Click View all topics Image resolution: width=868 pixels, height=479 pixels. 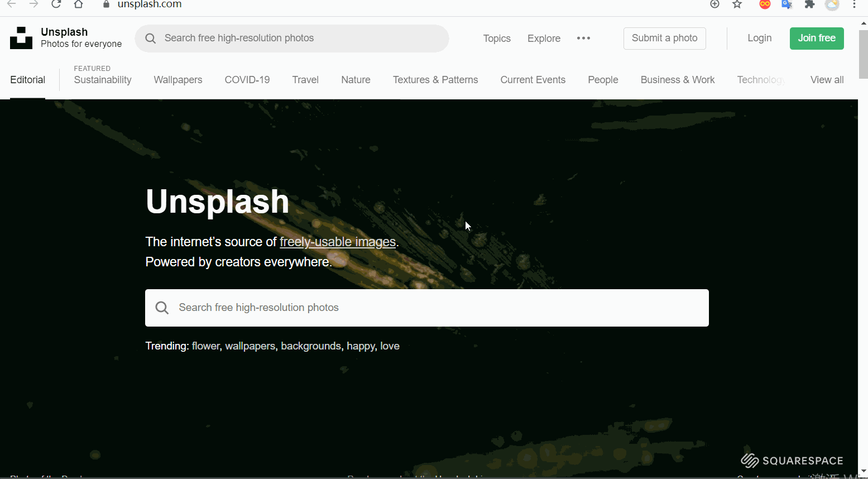pyautogui.click(x=827, y=80)
